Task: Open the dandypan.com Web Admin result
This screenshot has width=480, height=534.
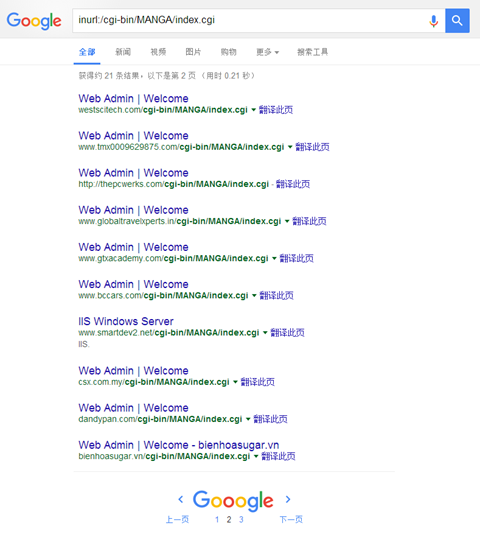Action: (x=133, y=408)
